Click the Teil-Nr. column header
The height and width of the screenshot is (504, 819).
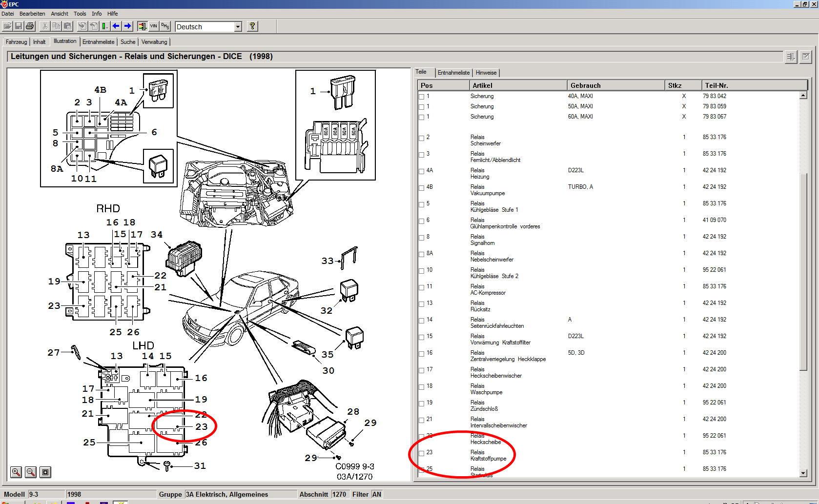coord(755,85)
